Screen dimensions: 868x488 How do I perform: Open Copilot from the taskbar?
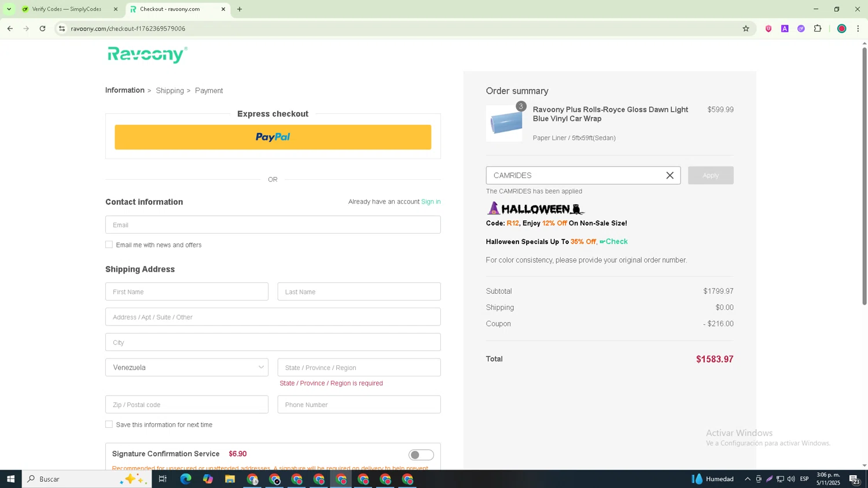click(208, 479)
